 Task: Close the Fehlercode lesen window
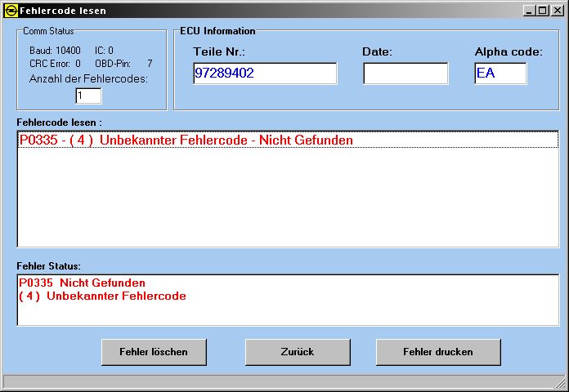[557, 11]
